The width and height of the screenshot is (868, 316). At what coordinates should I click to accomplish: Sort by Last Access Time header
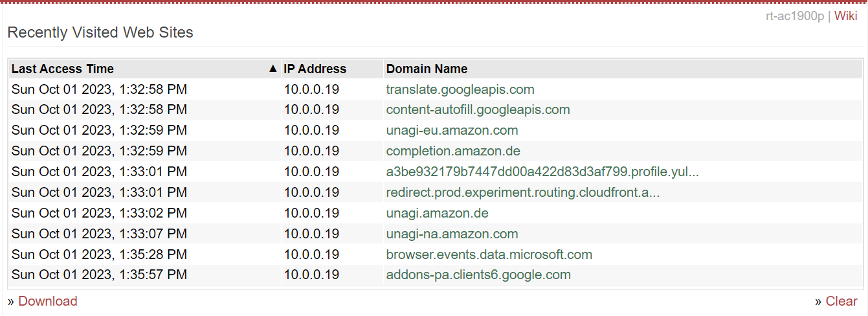pyautogui.click(x=63, y=69)
